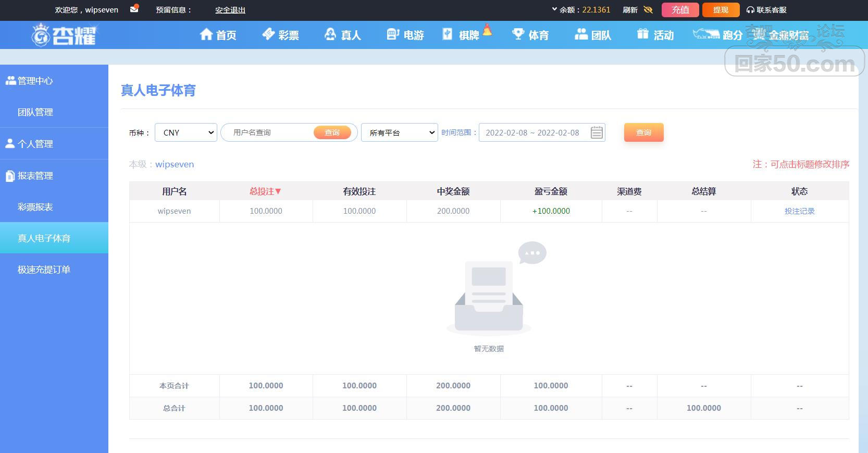
Task: Expand the CNY currency dropdown
Action: [186, 133]
